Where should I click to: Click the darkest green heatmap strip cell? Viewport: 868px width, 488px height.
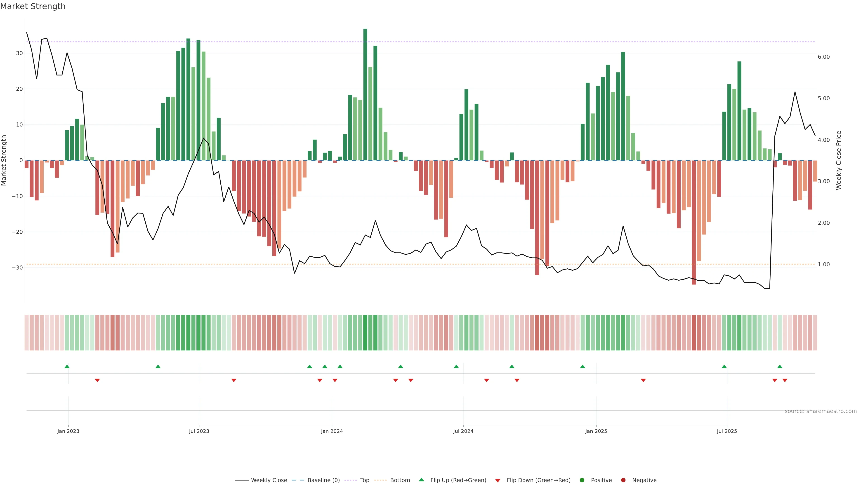click(x=365, y=333)
